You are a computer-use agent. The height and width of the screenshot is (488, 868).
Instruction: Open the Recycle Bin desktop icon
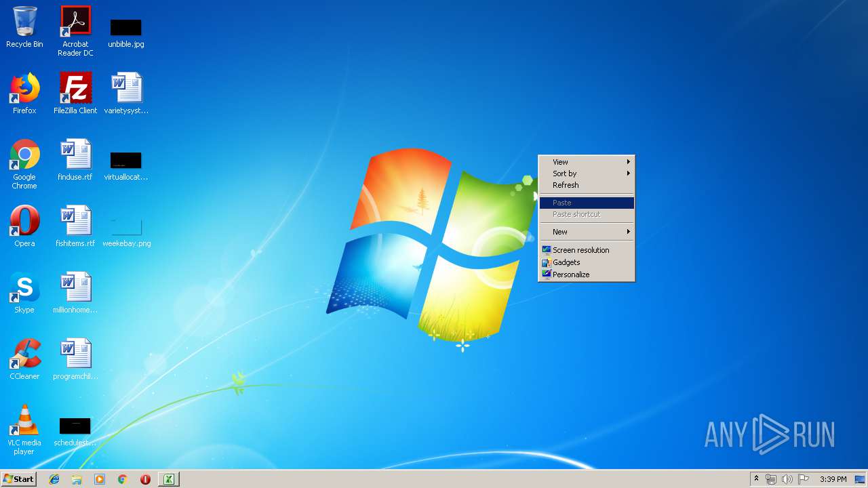tap(24, 28)
